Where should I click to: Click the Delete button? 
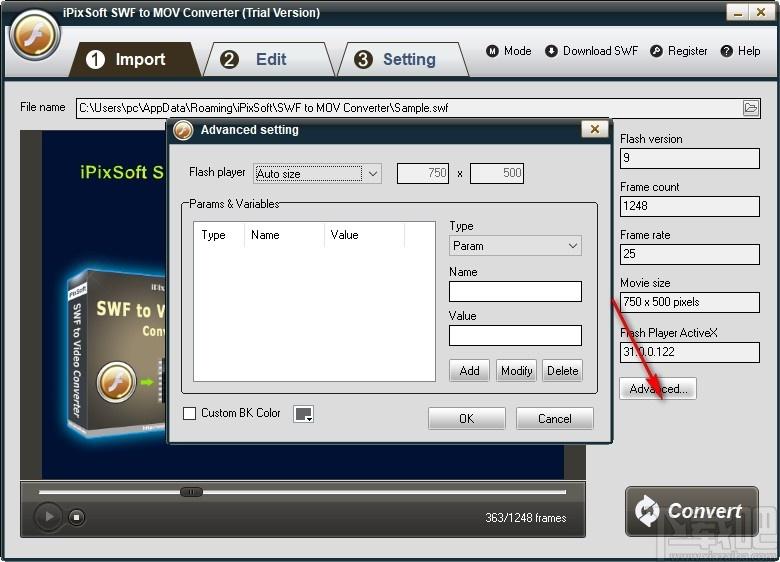563,371
